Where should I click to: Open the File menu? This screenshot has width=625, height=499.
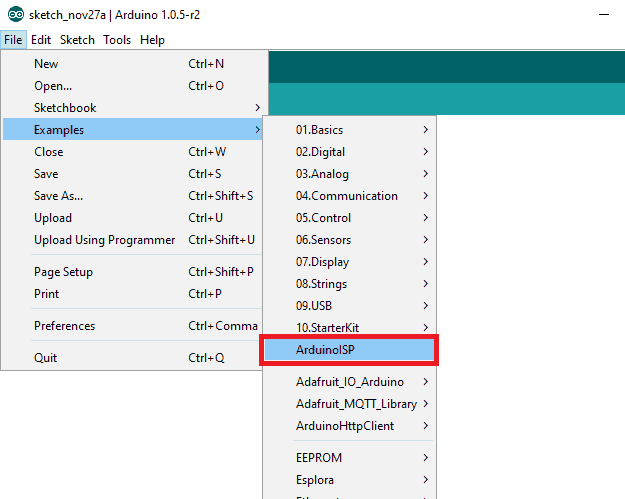13,40
